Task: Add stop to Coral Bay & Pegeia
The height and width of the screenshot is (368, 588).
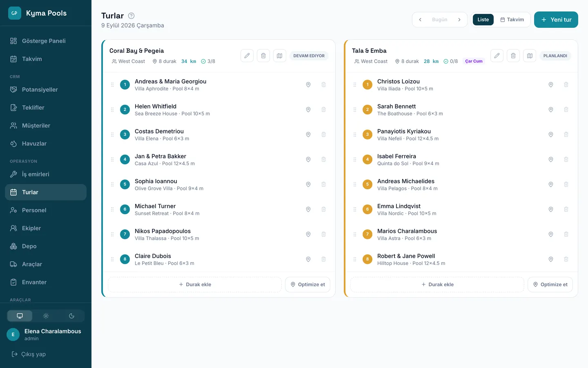Action: [x=195, y=285]
